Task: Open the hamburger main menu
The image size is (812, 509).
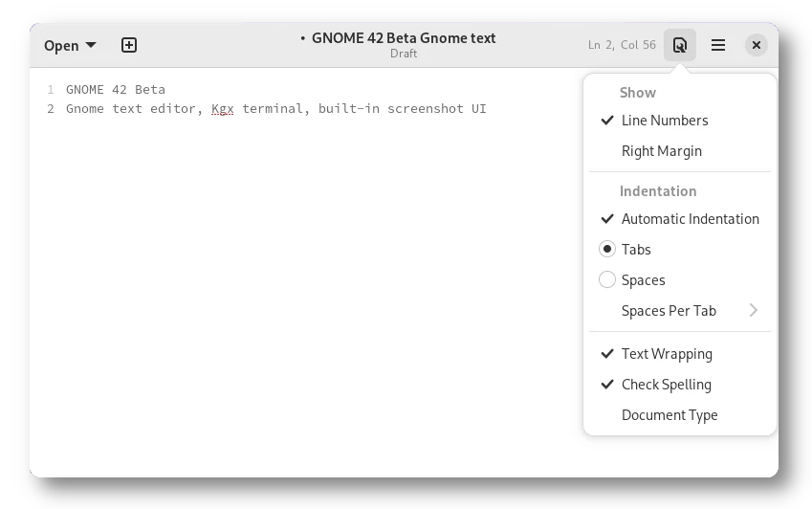Action: 718,45
